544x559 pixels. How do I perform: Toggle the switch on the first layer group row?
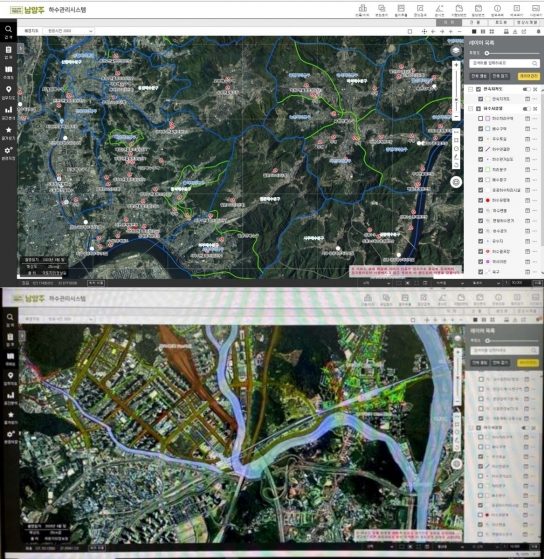[526, 89]
